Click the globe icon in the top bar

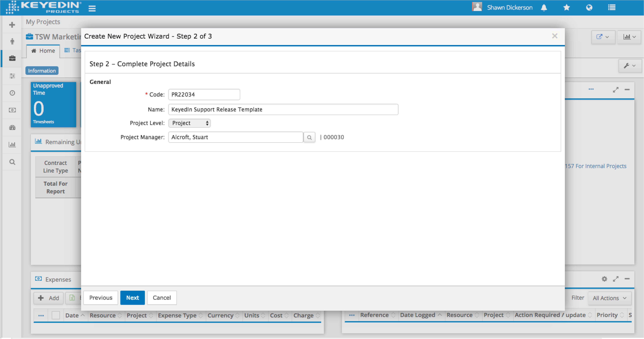[589, 8]
